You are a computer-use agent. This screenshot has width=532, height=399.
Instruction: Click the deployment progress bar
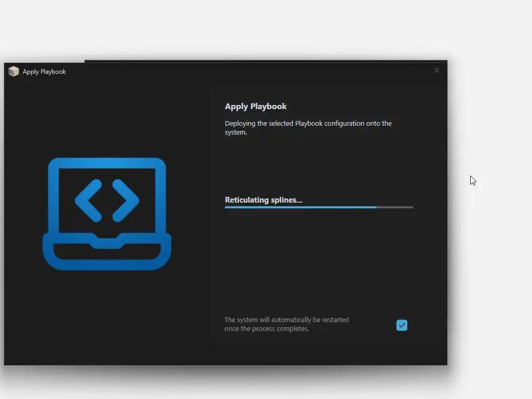[319, 207]
